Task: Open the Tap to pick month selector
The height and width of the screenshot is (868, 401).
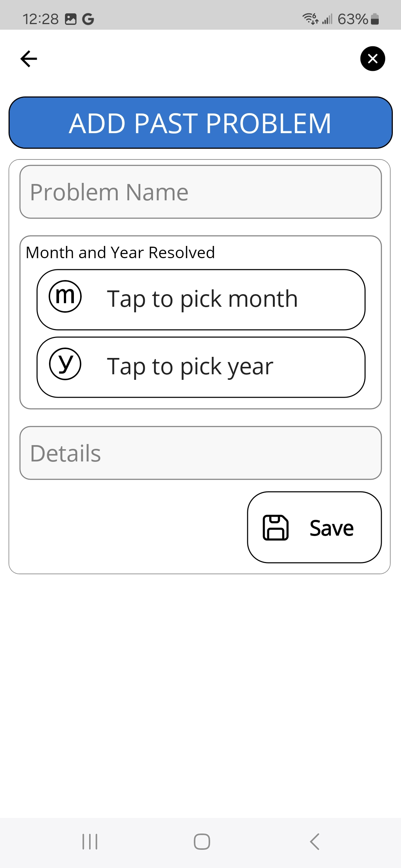Action: [202, 299]
